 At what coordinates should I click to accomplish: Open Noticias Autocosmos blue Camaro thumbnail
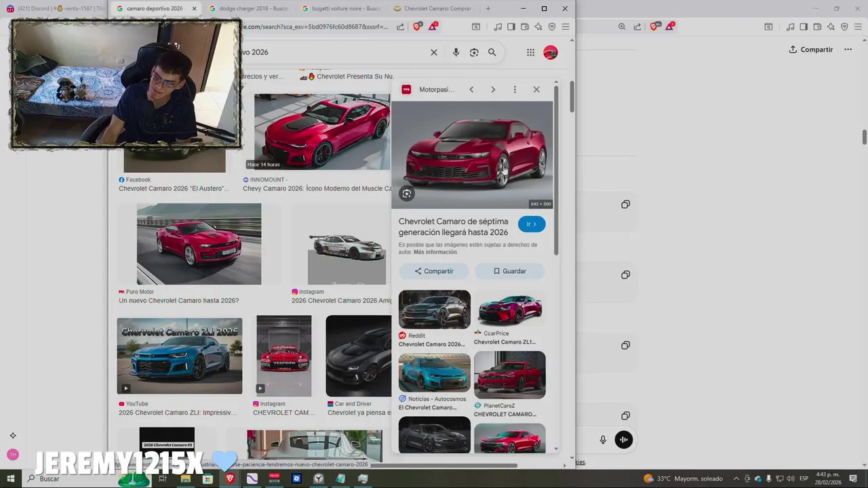[x=435, y=372]
